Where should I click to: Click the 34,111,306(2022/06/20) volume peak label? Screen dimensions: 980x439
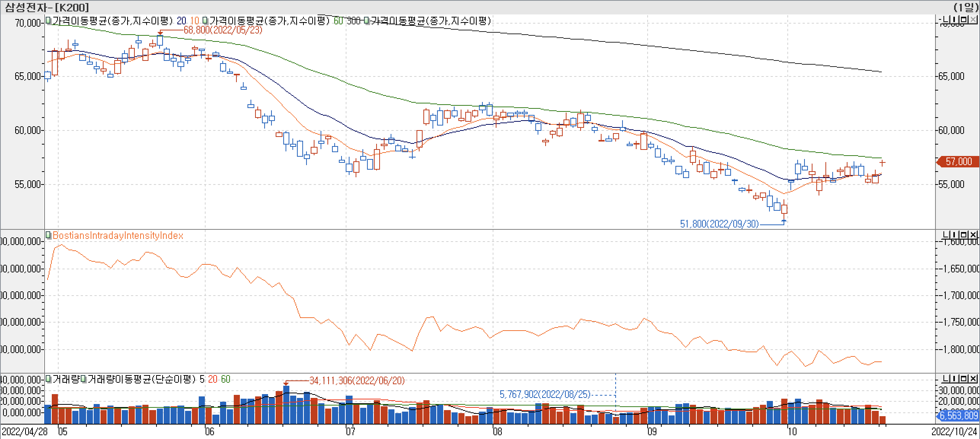click(x=358, y=379)
